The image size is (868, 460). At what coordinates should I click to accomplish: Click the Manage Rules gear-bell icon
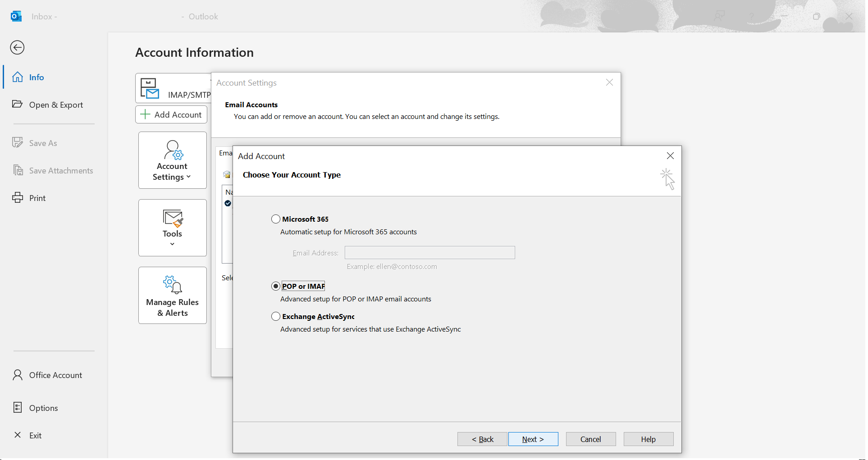172,285
